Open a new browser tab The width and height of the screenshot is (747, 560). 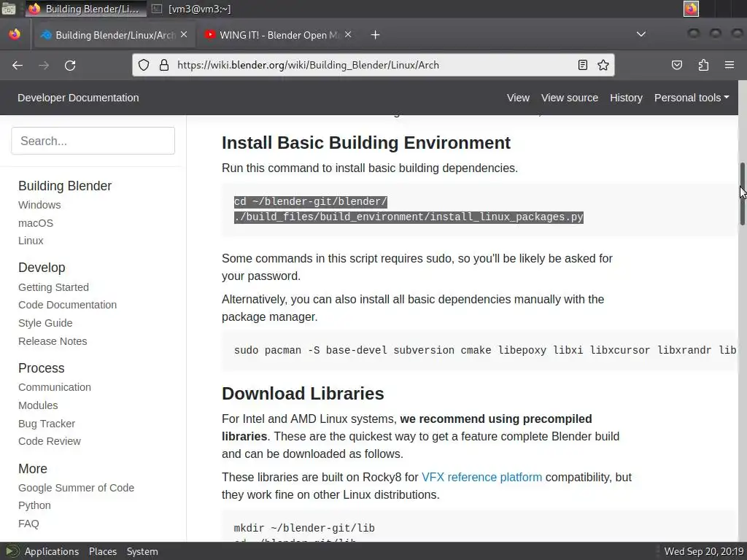click(x=376, y=35)
